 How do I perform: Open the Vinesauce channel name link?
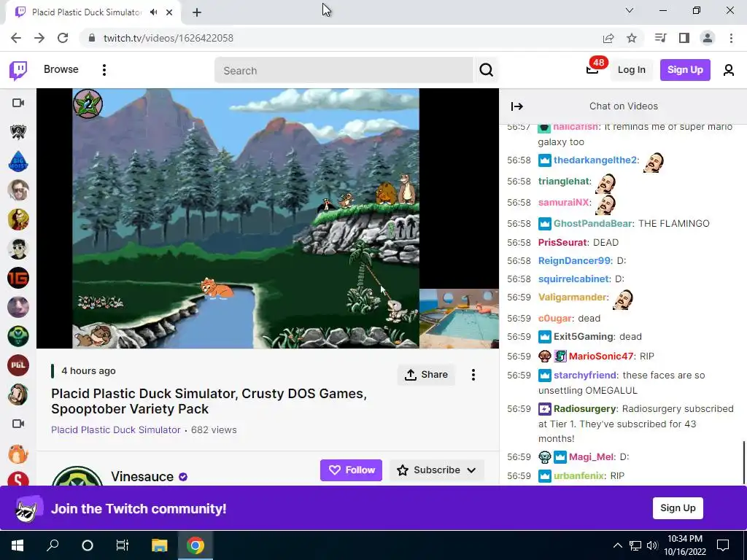(142, 477)
